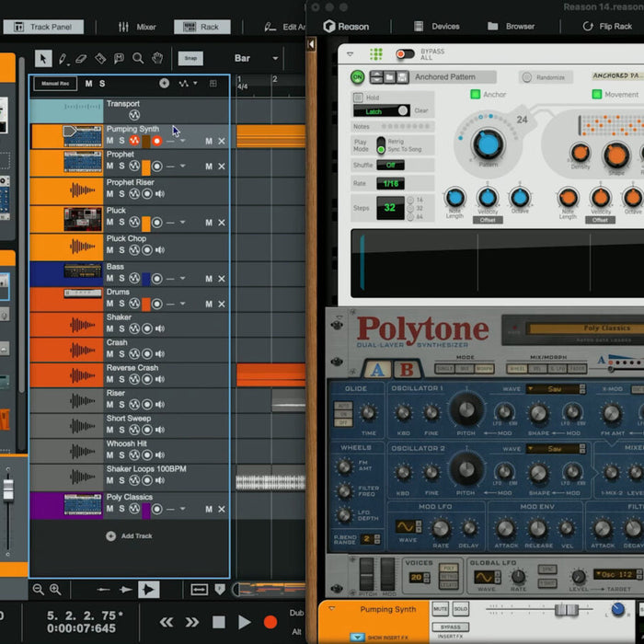Delete note lane on Pluck track
This screenshot has height=644, width=644.
coord(222,223)
